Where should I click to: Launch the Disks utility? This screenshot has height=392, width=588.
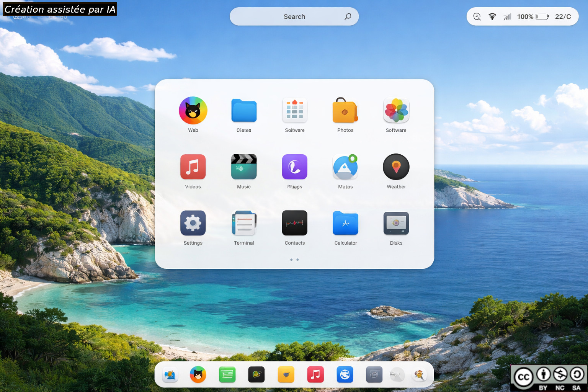tap(396, 223)
